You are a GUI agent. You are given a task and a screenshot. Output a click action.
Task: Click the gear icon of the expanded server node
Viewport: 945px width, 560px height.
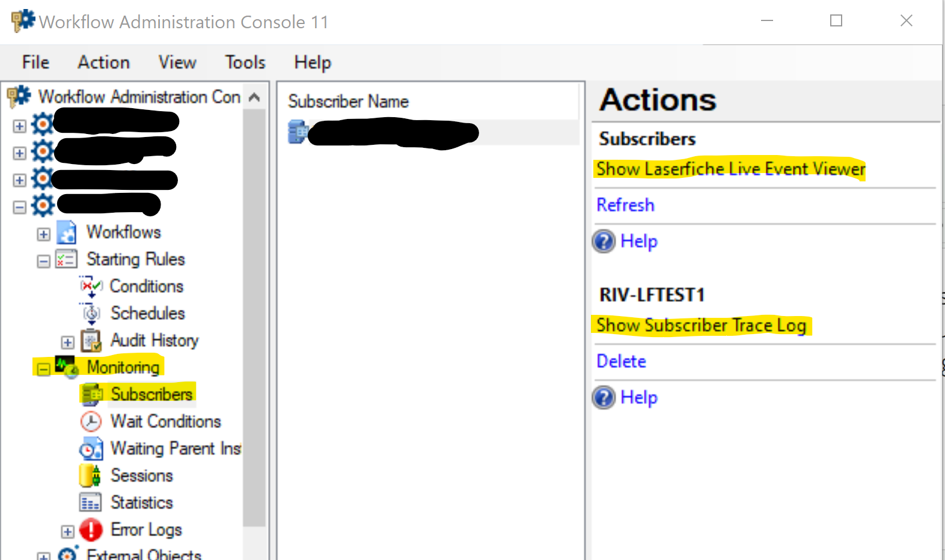43,205
